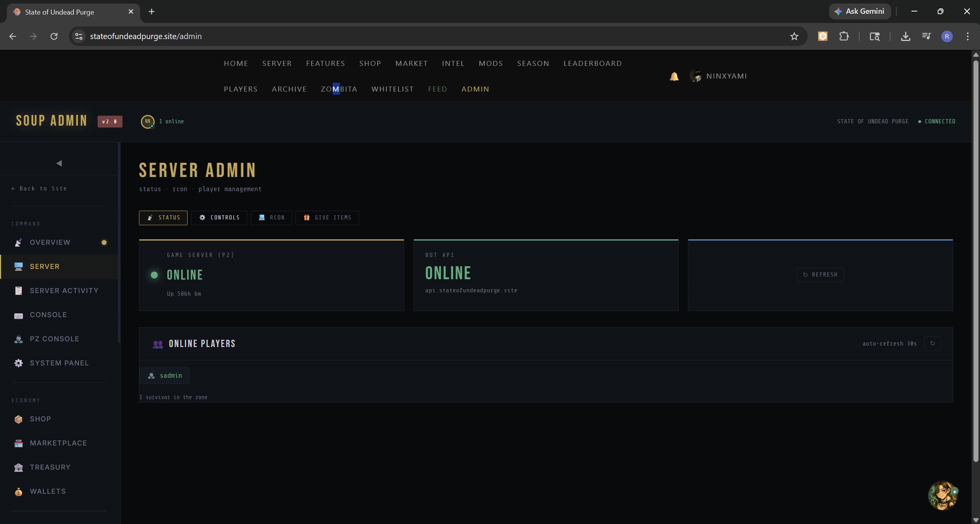The width and height of the screenshot is (980, 524).
Task: Open PZ Console in the sidebar
Action: [59, 339]
